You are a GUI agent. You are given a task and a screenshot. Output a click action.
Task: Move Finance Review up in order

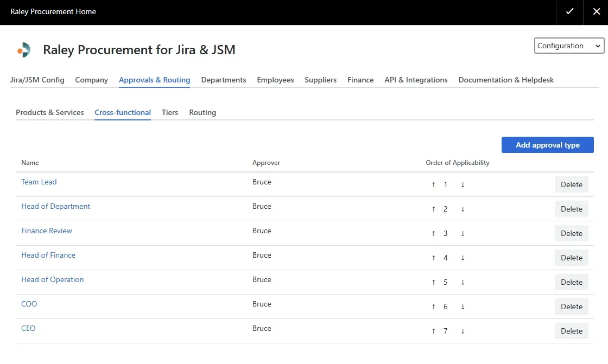point(434,233)
